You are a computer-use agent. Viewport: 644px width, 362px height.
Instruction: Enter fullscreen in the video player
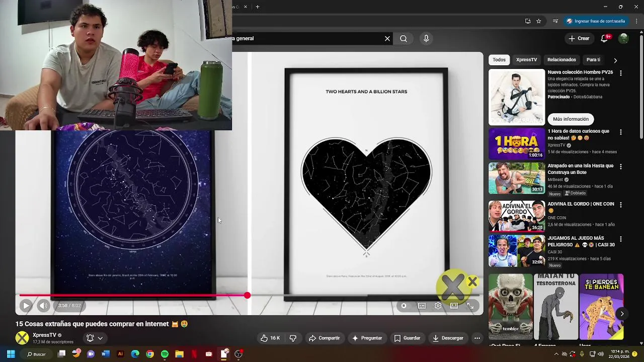coord(470,306)
